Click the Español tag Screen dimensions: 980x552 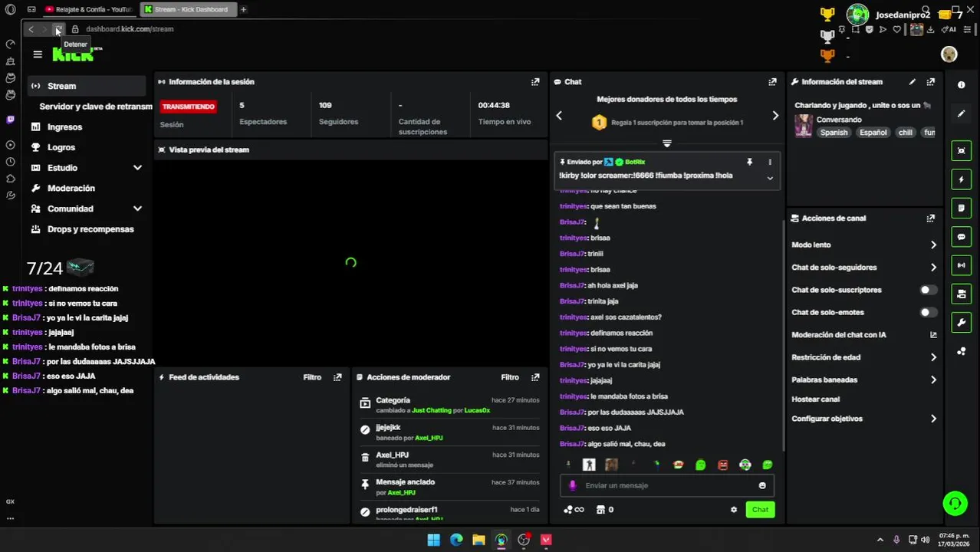coord(873,133)
